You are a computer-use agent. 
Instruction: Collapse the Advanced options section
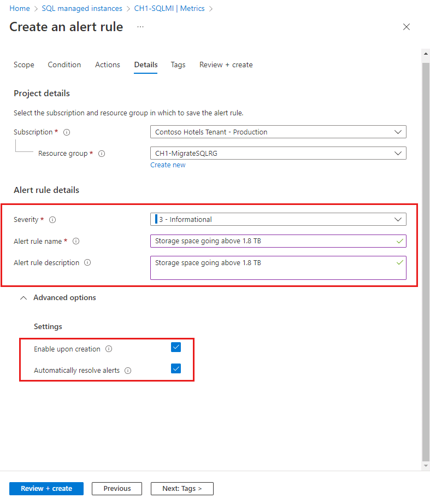23,298
